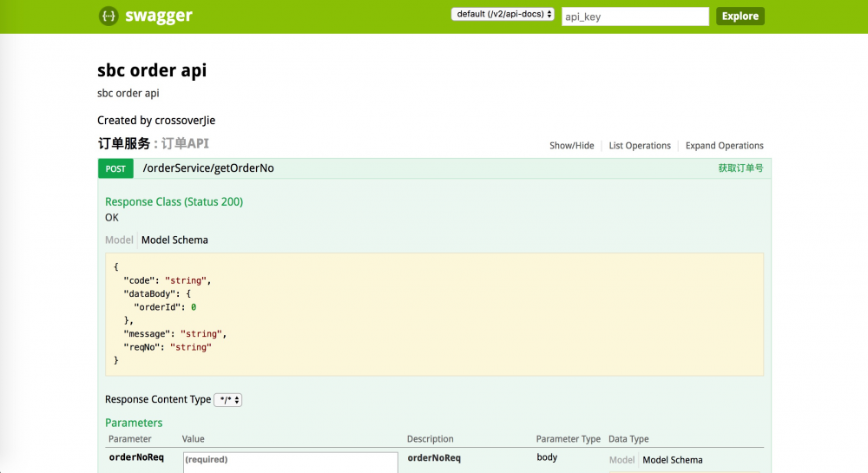Image resolution: width=868 pixels, height=473 pixels.
Task: Click the Show/Hide link
Action: coord(571,146)
